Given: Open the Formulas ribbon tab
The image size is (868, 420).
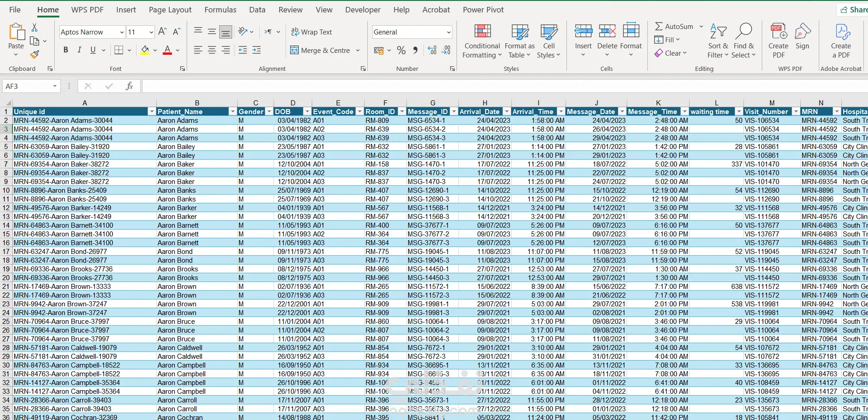Looking at the screenshot, I should click(x=220, y=10).
